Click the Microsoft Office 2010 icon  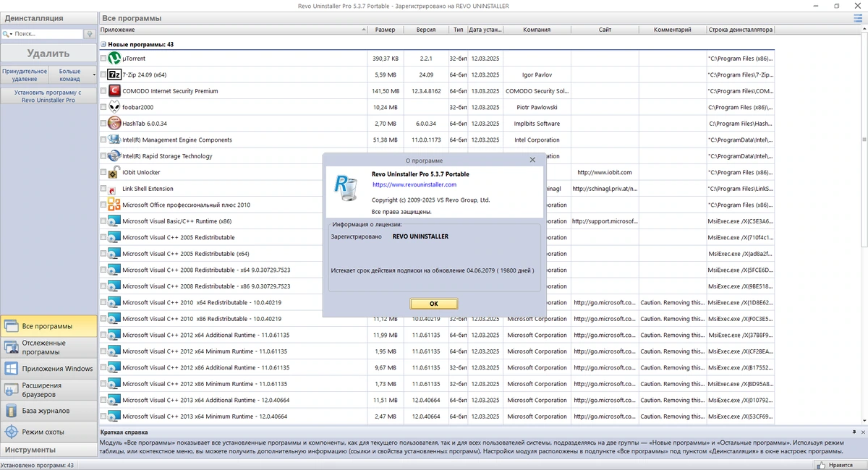[114, 205]
